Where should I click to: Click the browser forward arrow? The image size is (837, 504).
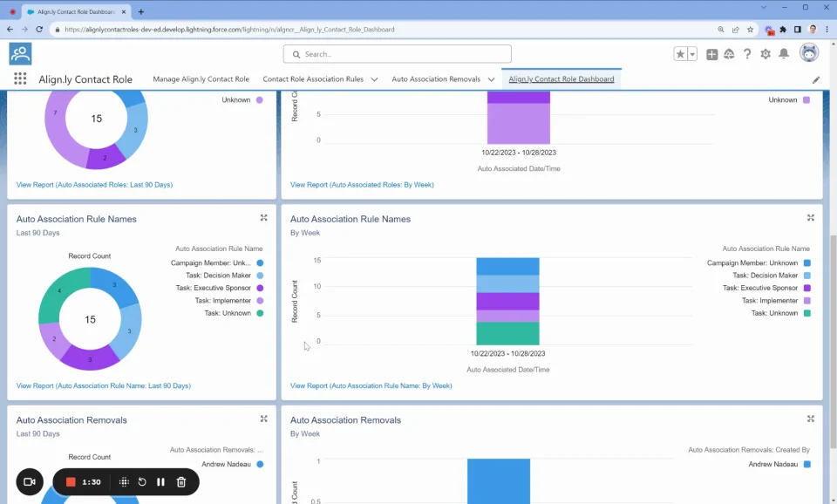coord(24,30)
